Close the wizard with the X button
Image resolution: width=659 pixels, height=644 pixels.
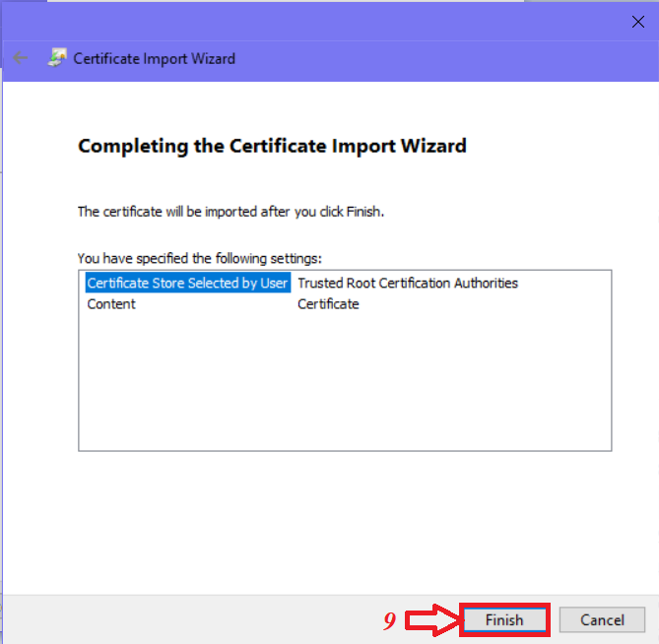636,21
